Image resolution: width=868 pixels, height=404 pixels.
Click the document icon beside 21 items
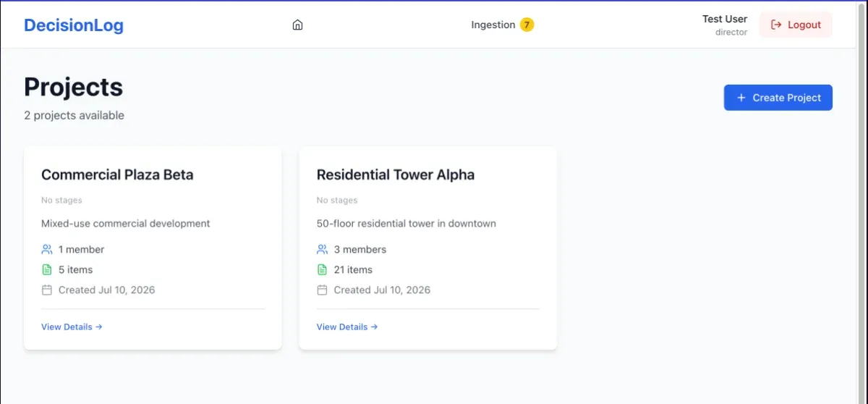point(323,269)
